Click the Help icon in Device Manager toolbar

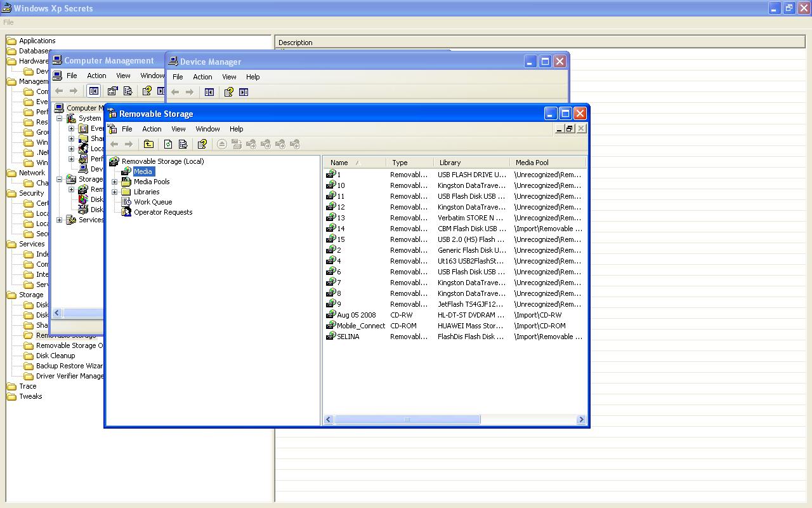[228, 92]
